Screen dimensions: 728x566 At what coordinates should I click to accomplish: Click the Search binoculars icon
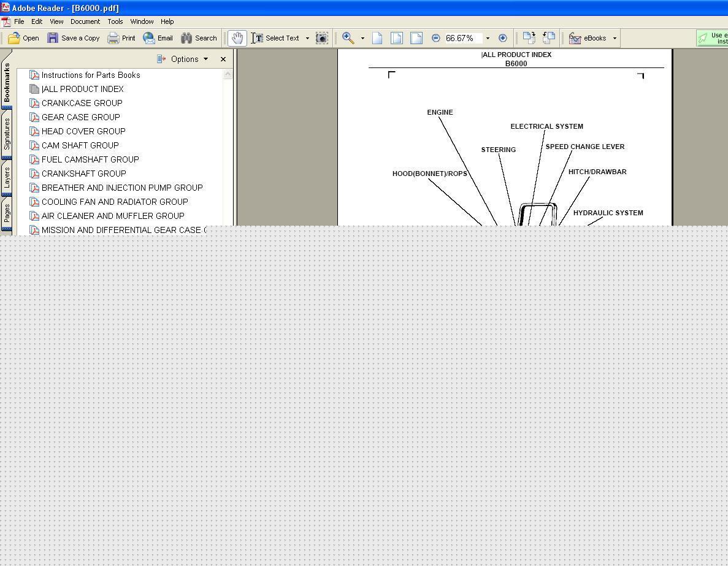click(x=186, y=38)
